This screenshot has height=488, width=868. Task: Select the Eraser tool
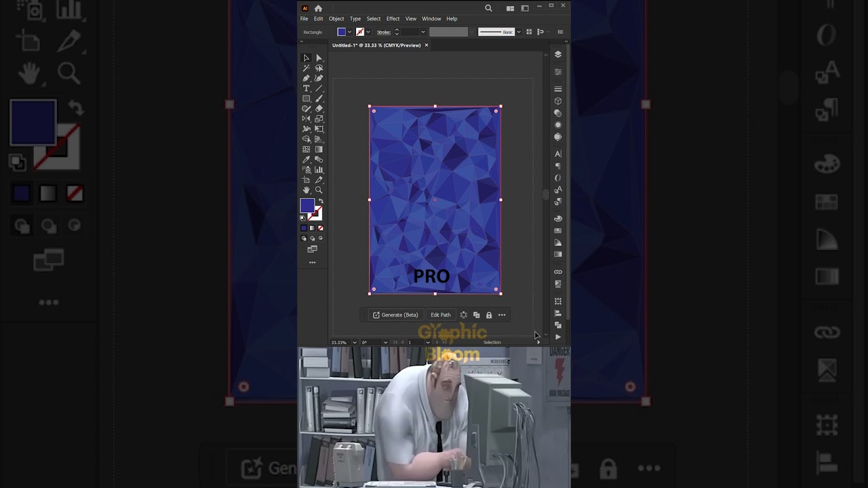point(319,108)
